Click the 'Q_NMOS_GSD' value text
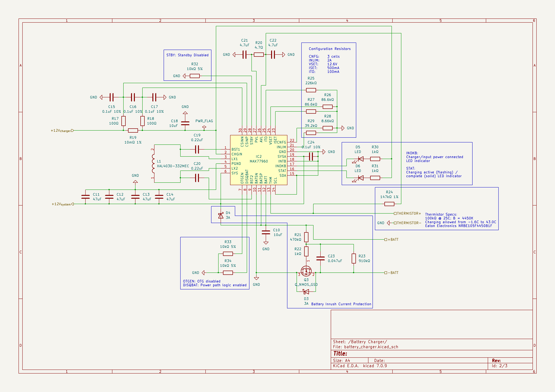Viewport: 555px width, 392px height. click(306, 285)
